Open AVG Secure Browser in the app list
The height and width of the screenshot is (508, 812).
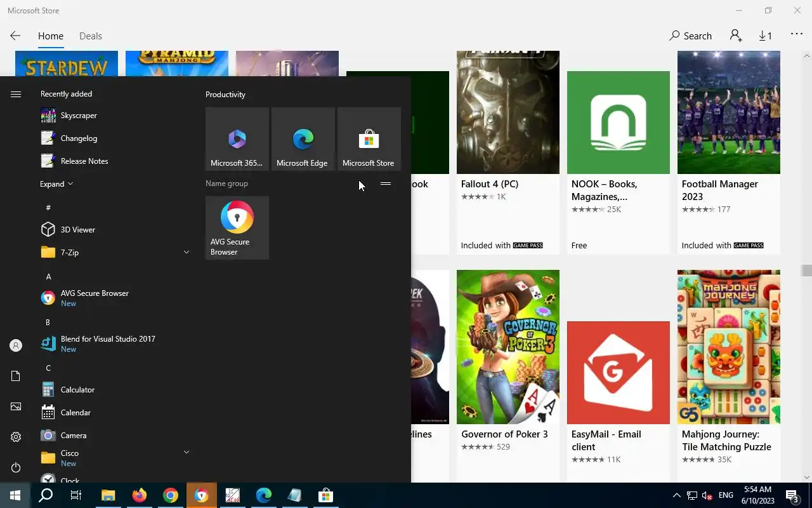(x=114, y=298)
